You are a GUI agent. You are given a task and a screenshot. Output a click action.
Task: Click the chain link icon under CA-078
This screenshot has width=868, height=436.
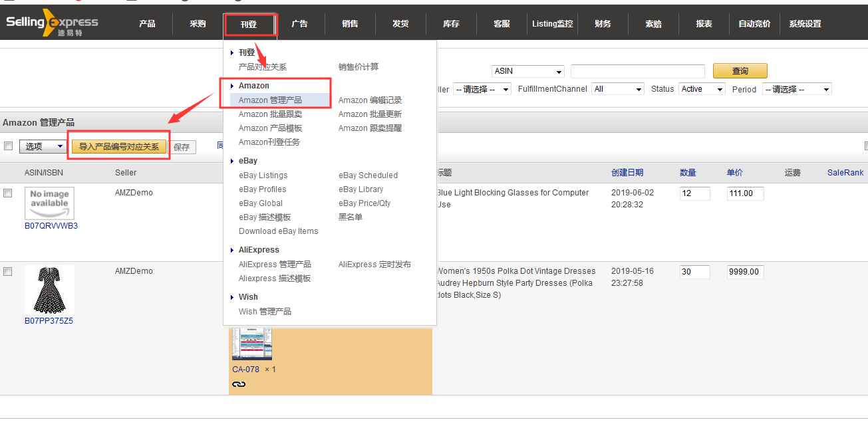[x=239, y=384]
